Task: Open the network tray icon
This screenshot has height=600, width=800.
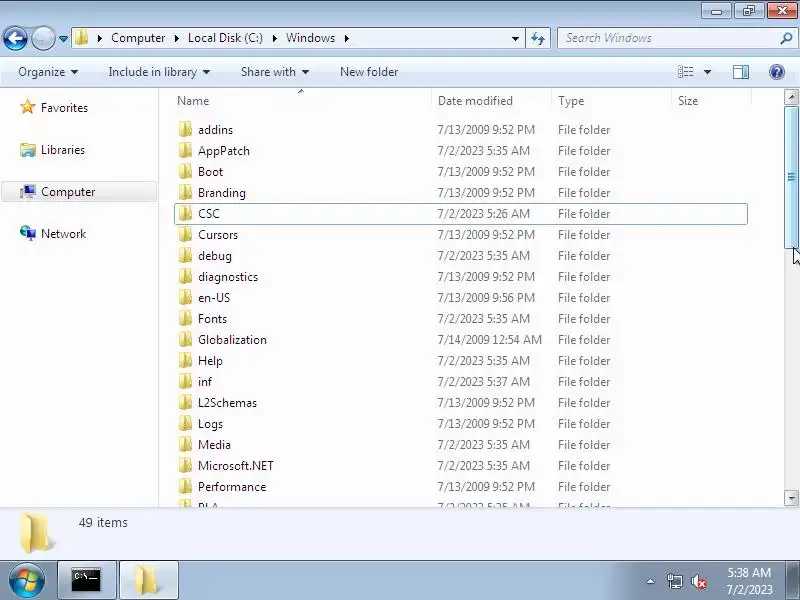Action: click(674, 581)
